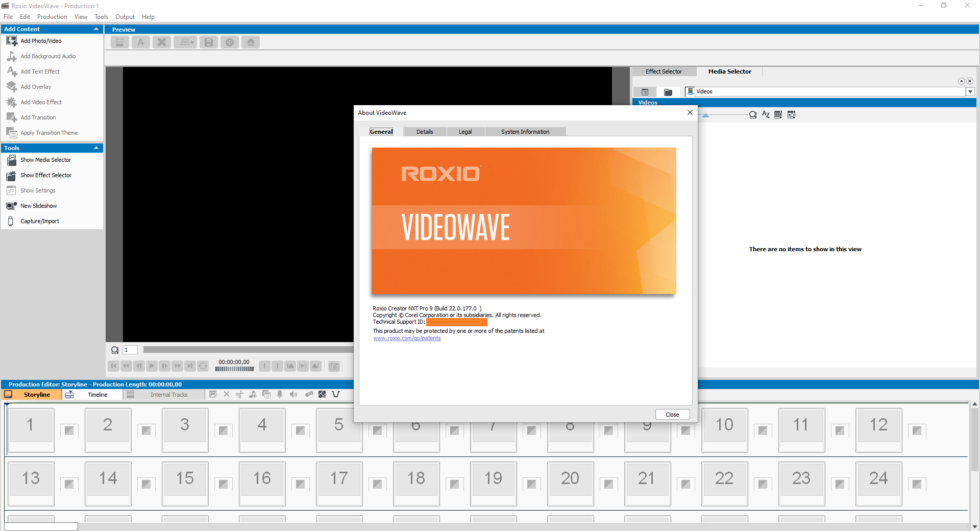
Task: Toggle transition box after storyline slot 1
Action: coord(69,430)
